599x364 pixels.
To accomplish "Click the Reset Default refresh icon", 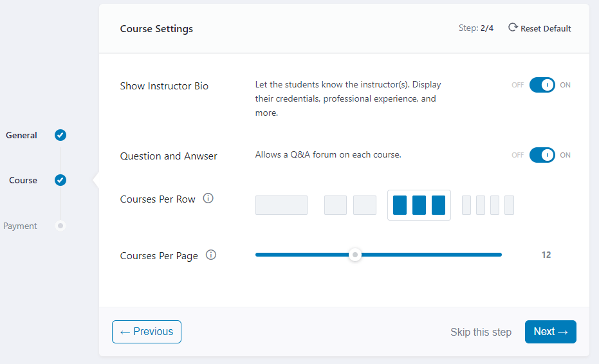I will (513, 28).
